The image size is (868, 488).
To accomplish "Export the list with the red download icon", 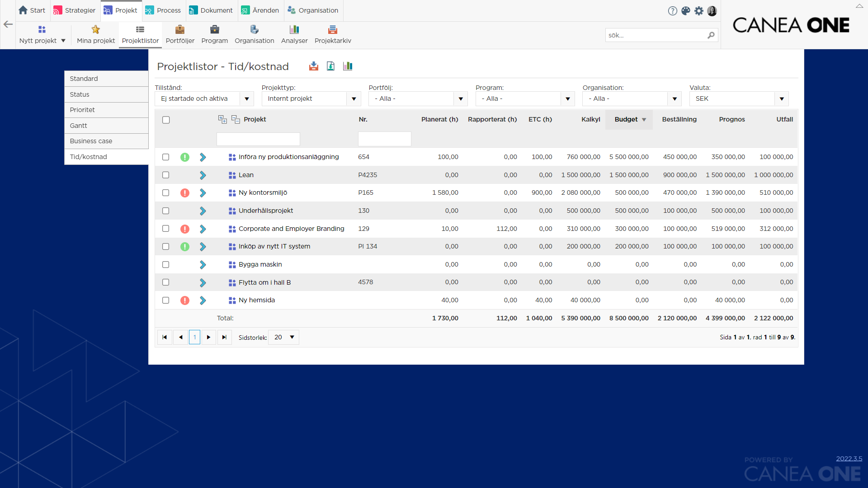I will [314, 66].
